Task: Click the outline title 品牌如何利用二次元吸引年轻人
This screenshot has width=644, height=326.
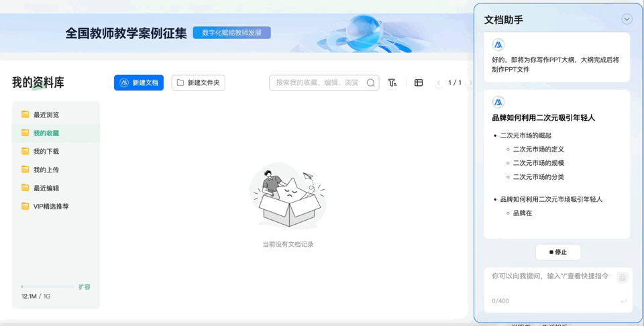Action: (x=543, y=118)
